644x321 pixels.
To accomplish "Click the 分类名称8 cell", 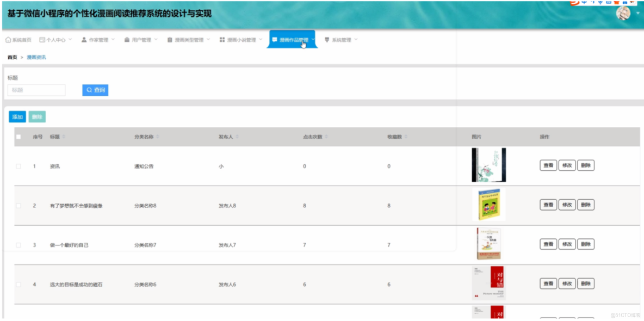I will (x=145, y=206).
